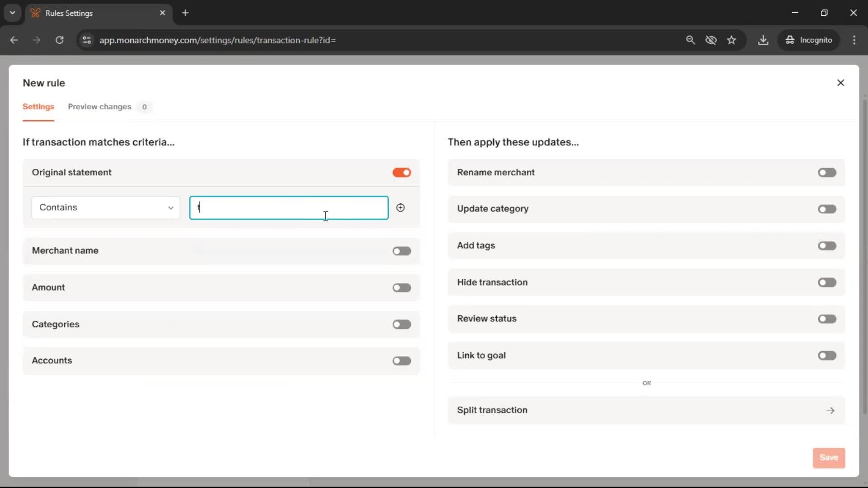
Task: Disable the Original statement toggle
Action: [x=401, y=173]
